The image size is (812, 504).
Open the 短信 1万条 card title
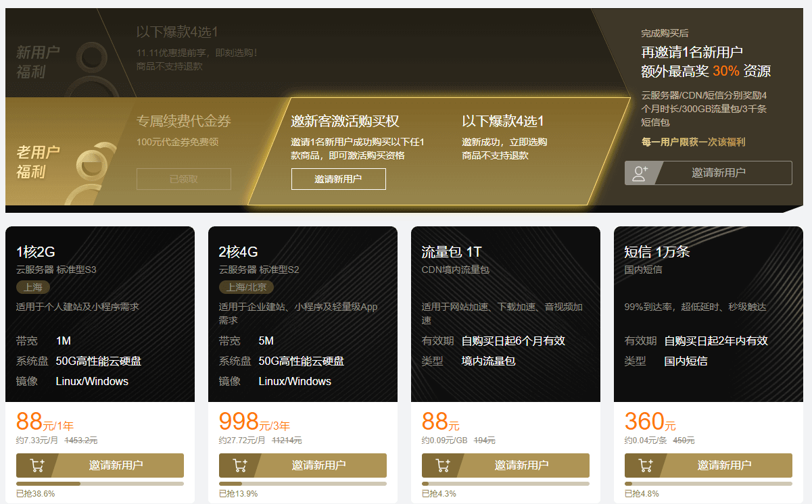tap(656, 252)
